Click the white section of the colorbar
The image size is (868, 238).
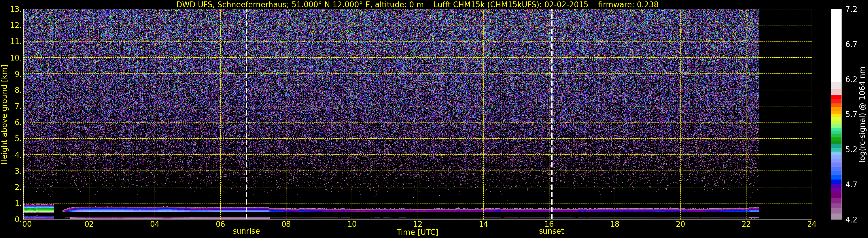click(836, 46)
